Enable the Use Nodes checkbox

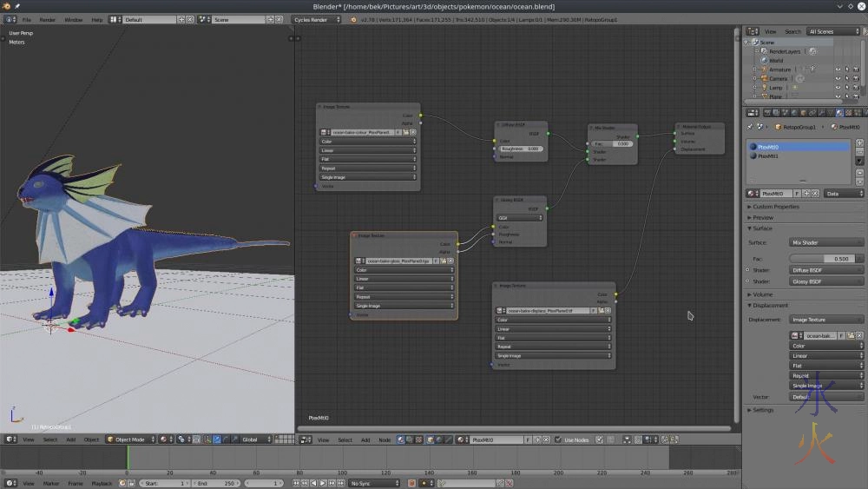click(557, 440)
